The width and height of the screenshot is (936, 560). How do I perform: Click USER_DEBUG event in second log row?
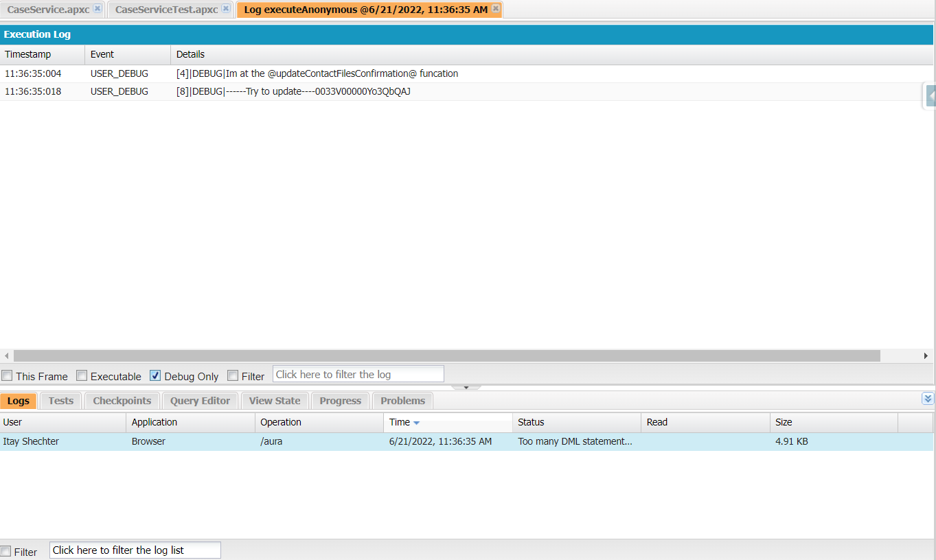(x=119, y=91)
